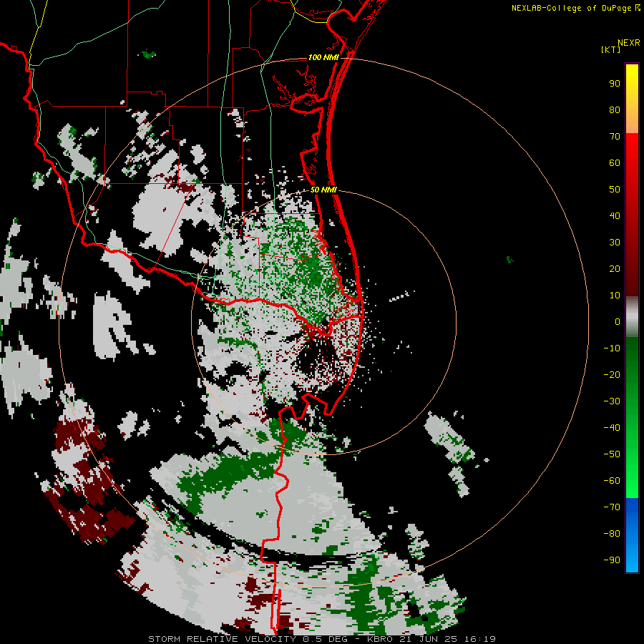This screenshot has height=644, width=644.
Task: Click the gray zero-velocity segment of the color bar
Action: 632,317
